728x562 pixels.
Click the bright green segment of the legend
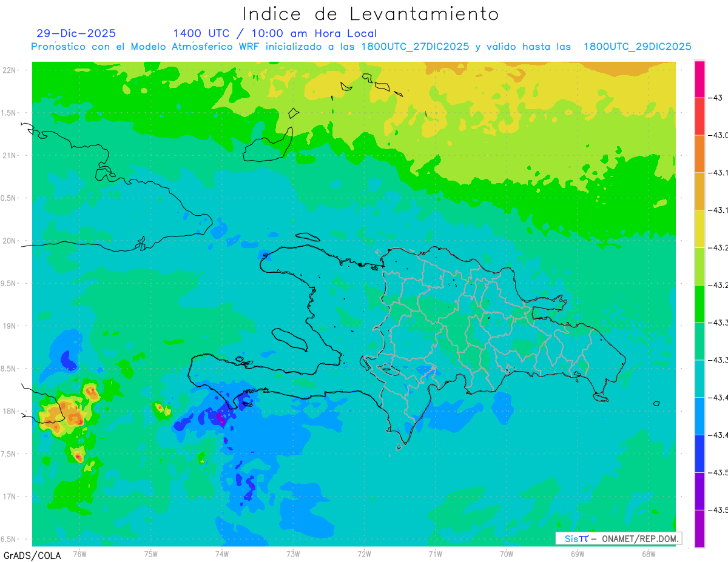point(699,303)
